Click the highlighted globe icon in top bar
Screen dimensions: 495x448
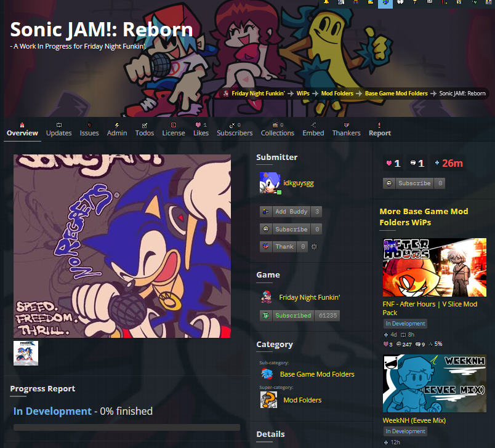(385, 3)
